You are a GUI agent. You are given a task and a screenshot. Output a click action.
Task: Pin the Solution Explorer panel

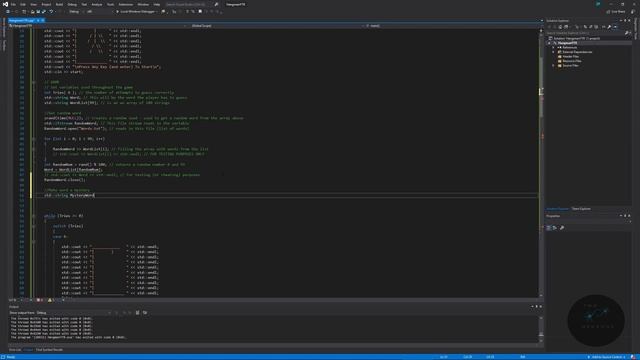(x=625, y=20)
